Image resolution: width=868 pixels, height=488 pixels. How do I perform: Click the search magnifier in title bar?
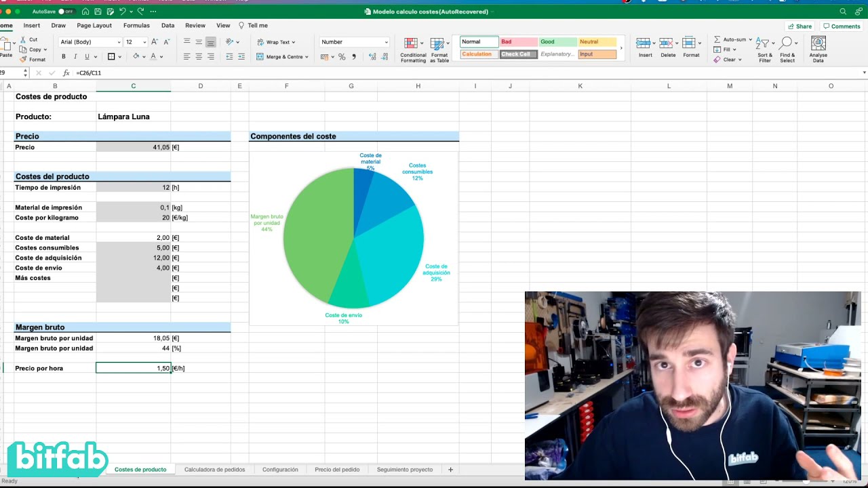click(843, 12)
